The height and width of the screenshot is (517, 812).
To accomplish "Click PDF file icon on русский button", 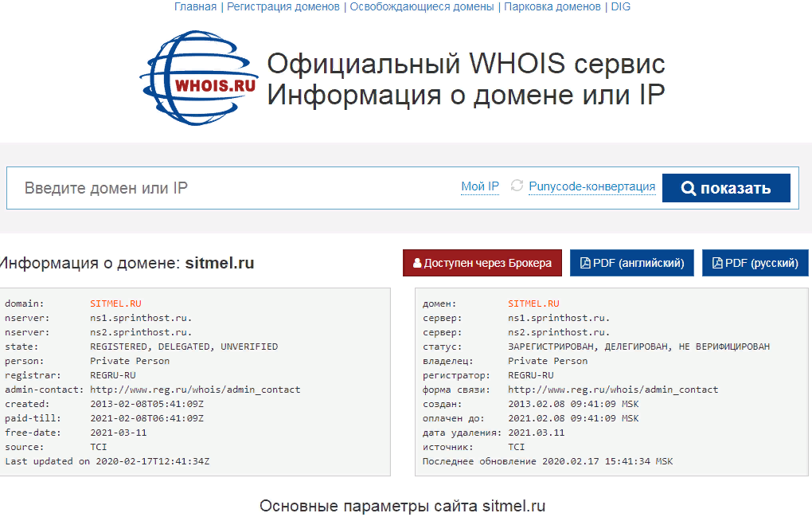I will (717, 263).
